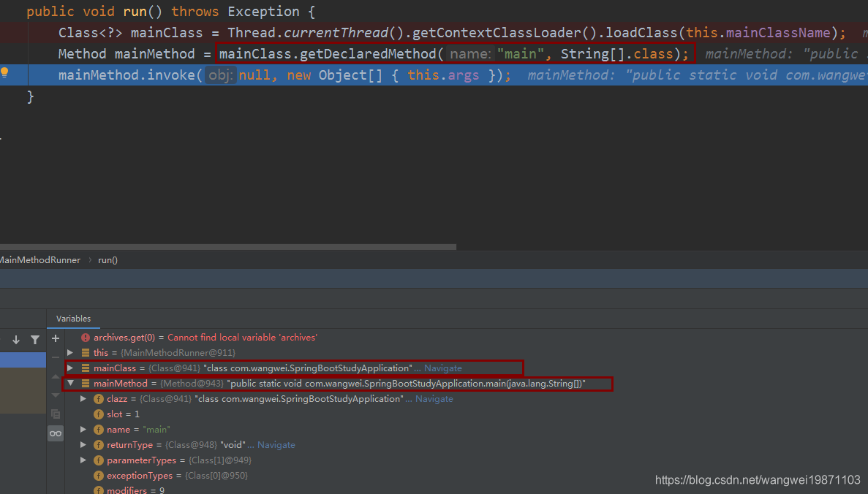Expand the 'this' variable node

70,352
